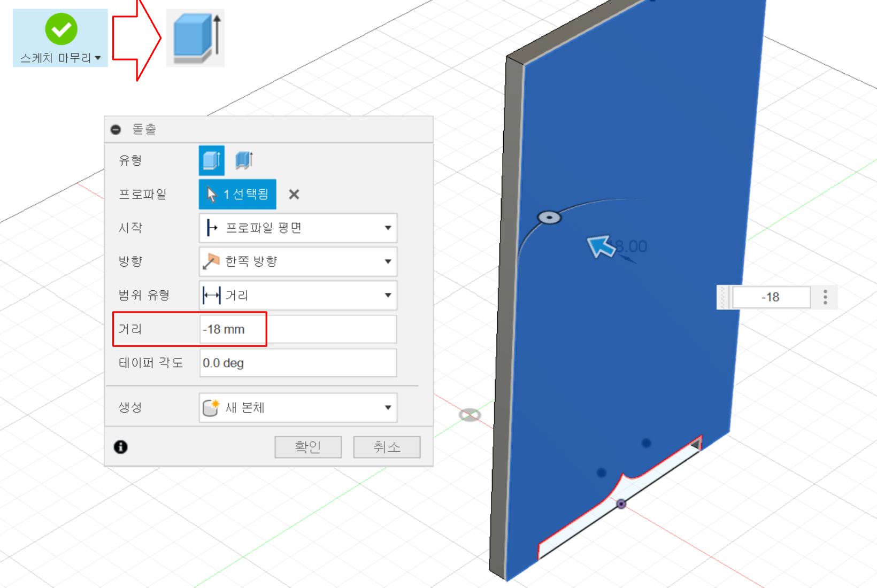
Task: Click the sketch origin point at the base
Action: coord(621,504)
